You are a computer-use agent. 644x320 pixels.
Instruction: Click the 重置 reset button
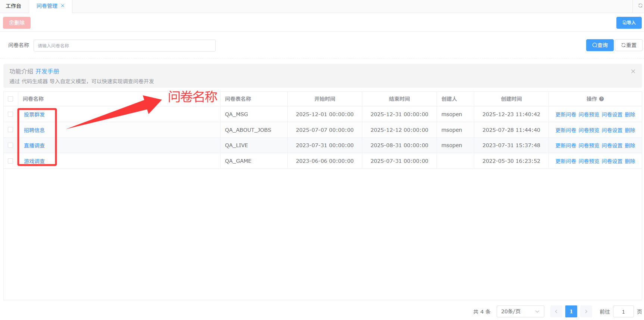(629, 45)
